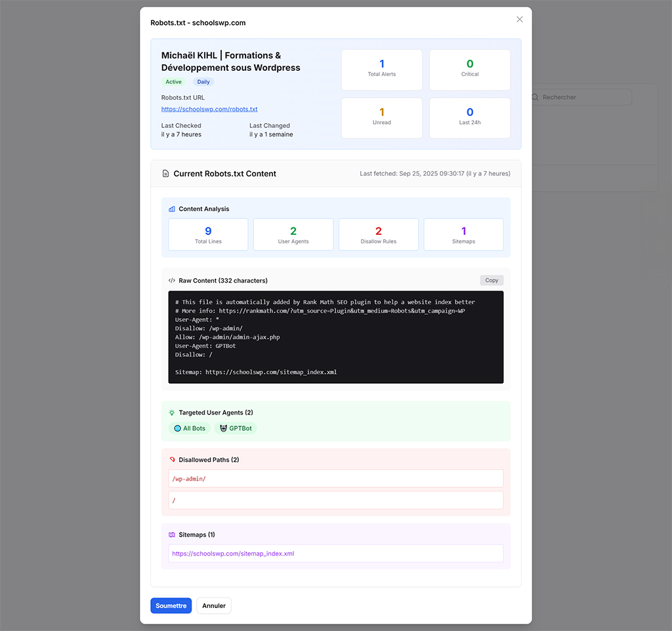Image resolution: width=672 pixels, height=631 pixels.
Task: Select the /wp-admin/ disallowed path field
Action: click(x=335, y=479)
